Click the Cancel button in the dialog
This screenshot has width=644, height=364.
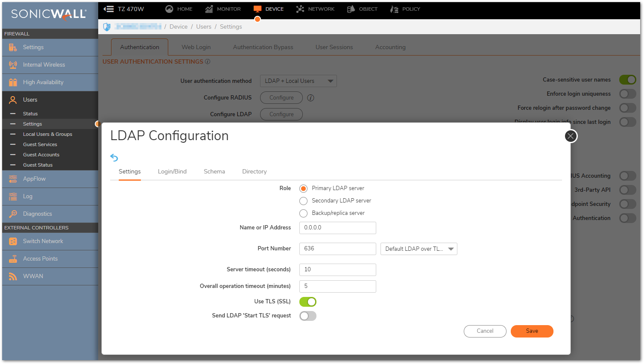pyautogui.click(x=485, y=331)
